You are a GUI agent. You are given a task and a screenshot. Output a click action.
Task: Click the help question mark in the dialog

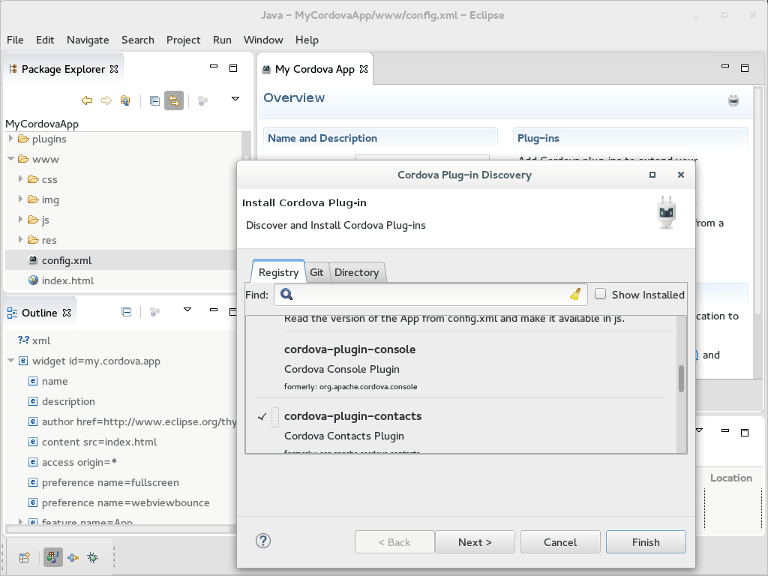[263, 541]
